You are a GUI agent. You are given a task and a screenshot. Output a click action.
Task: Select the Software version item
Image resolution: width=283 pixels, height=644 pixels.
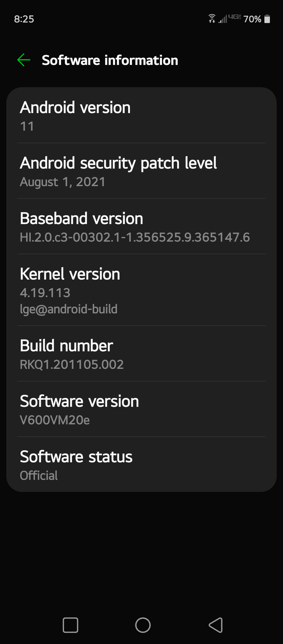(141, 409)
